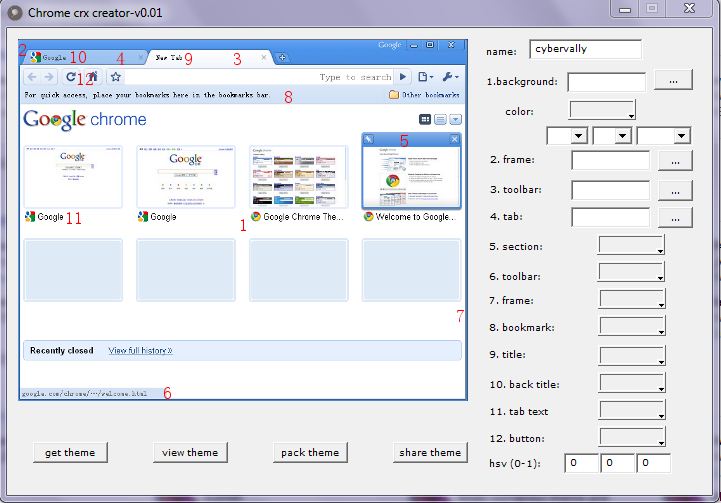
Task: Open the 10. back title color dropdown
Action: pyautogui.click(x=632, y=383)
